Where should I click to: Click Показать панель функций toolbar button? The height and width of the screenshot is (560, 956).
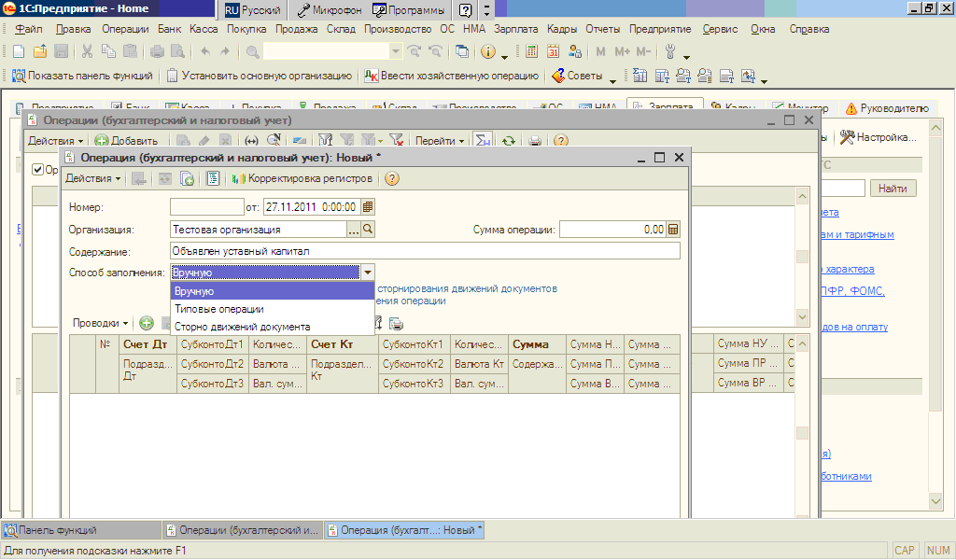82,76
